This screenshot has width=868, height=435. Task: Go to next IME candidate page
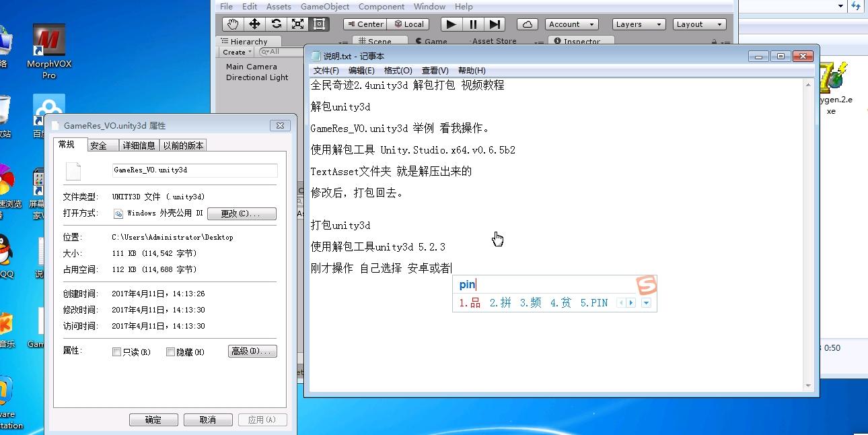pos(631,303)
